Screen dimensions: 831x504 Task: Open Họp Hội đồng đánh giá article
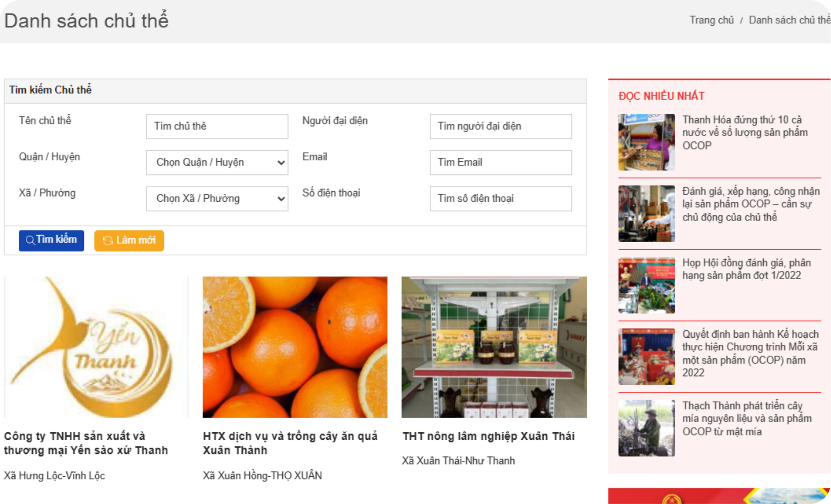click(746, 269)
